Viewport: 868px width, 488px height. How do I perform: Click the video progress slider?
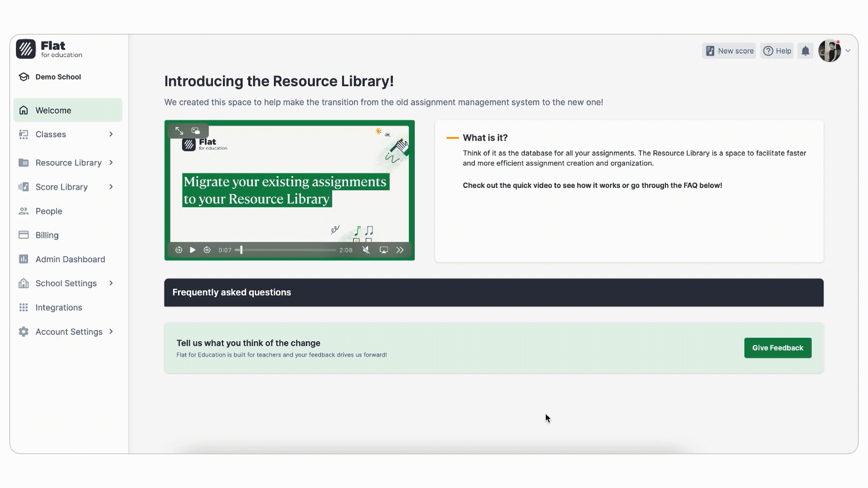pos(286,250)
